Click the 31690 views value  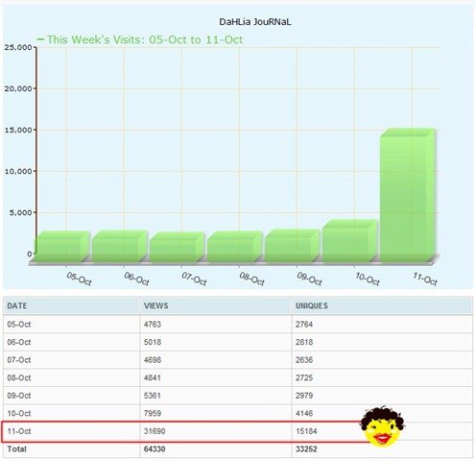(155, 431)
